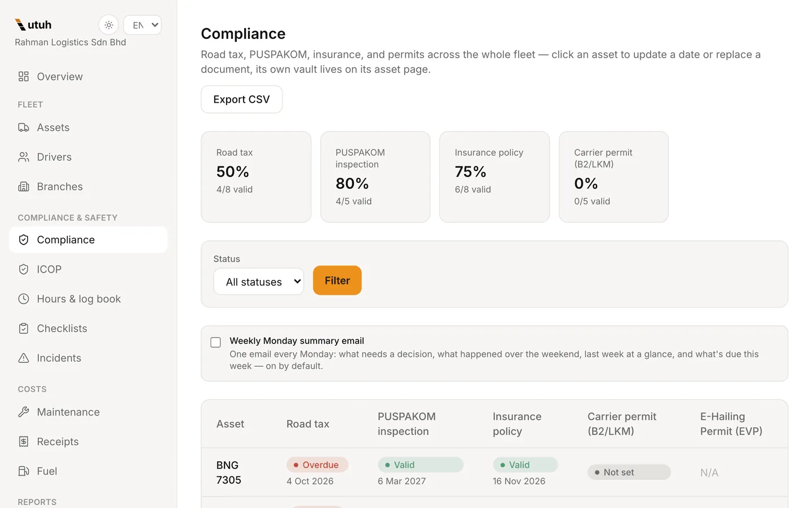Open the EN language dropdown
812x508 pixels.
[x=143, y=25]
